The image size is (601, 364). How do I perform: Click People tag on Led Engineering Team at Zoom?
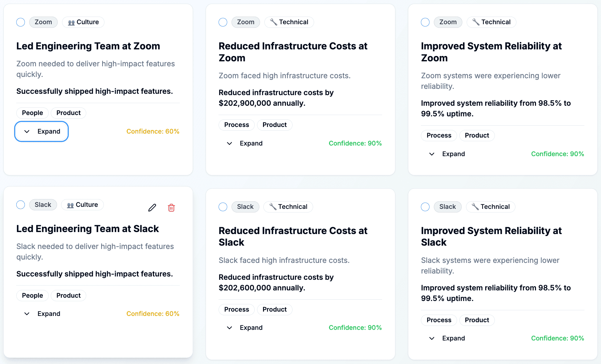pos(33,113)
